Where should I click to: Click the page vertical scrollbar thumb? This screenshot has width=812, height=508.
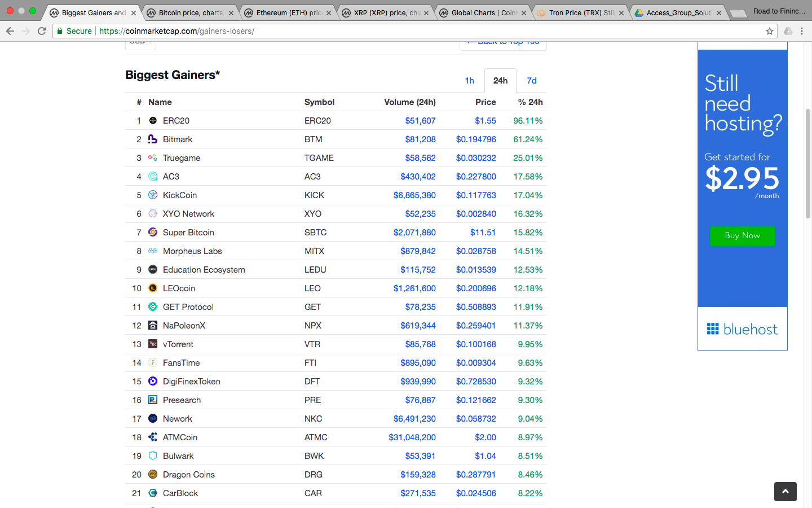tap(807, 164)
